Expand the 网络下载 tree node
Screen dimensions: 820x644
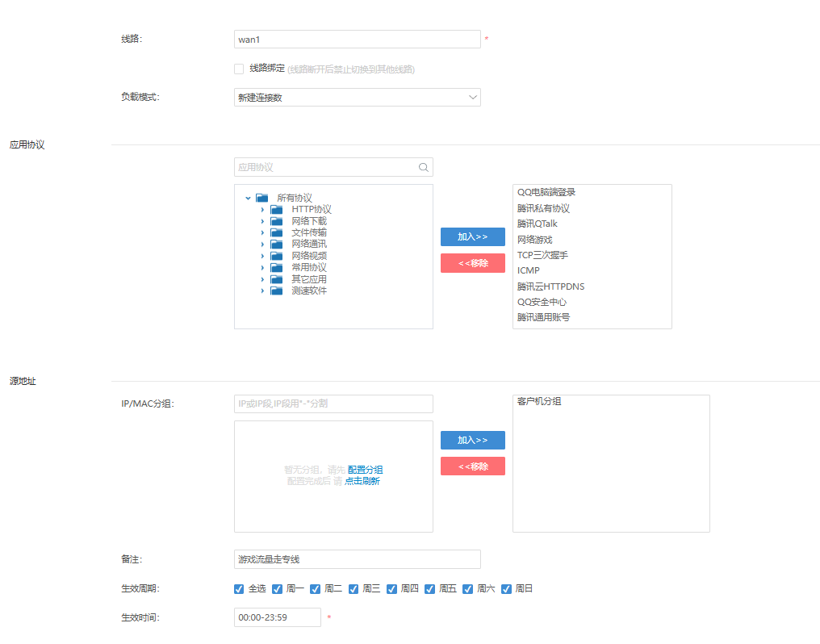(x=262, y=221)
